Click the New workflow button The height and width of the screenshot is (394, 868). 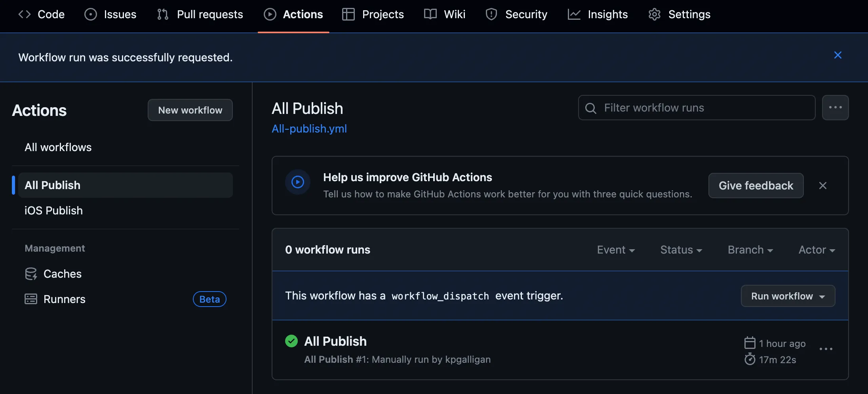point(190,110)
